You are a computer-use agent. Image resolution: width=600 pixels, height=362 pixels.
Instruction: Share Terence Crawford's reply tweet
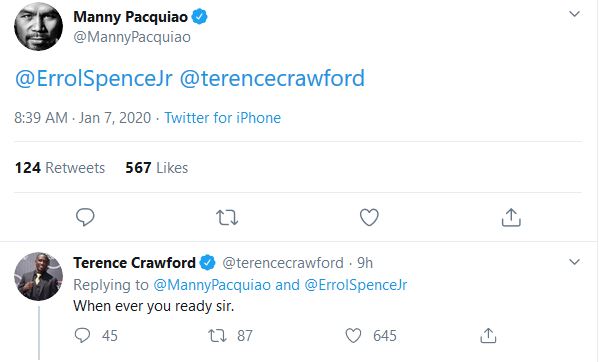[488, 336]
